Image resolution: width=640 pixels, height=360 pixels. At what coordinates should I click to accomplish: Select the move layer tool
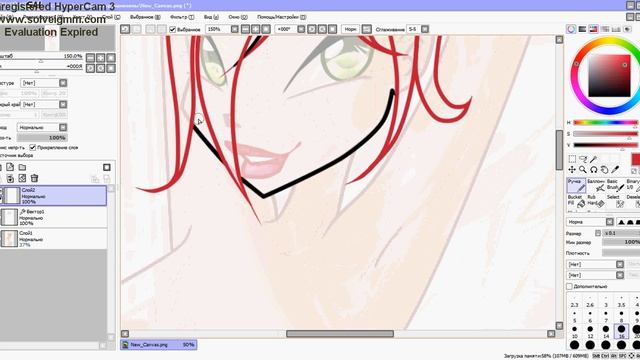(x=572, y=169)
